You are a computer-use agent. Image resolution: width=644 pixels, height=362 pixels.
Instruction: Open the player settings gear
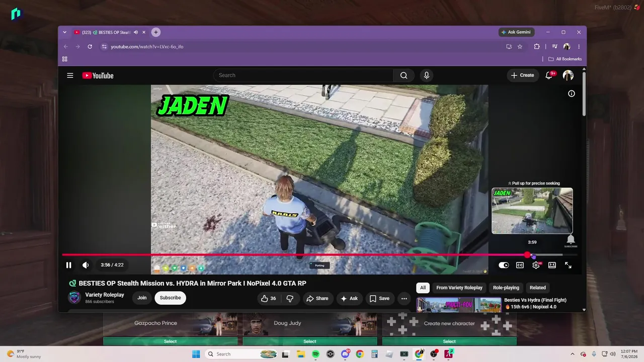536,265
